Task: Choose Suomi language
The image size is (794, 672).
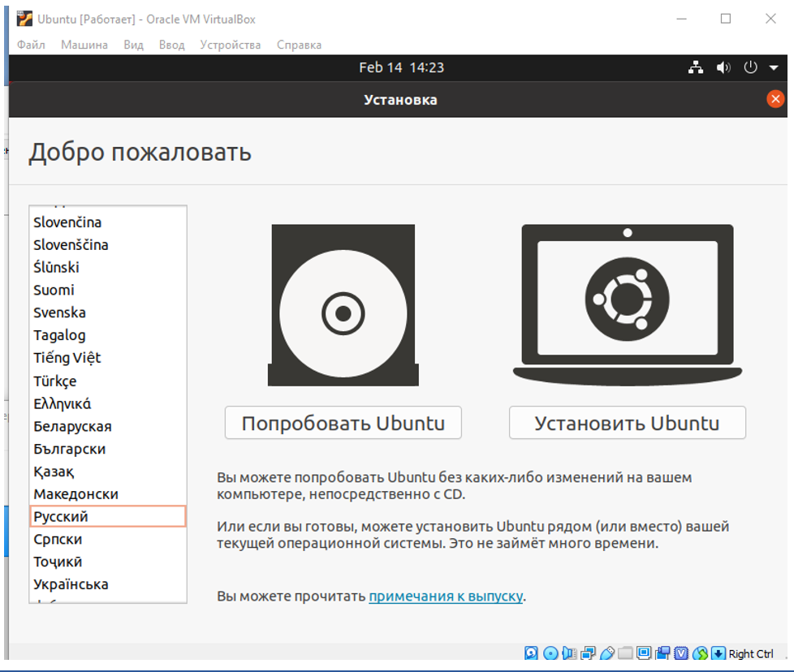Action: (x=108, y=290)
